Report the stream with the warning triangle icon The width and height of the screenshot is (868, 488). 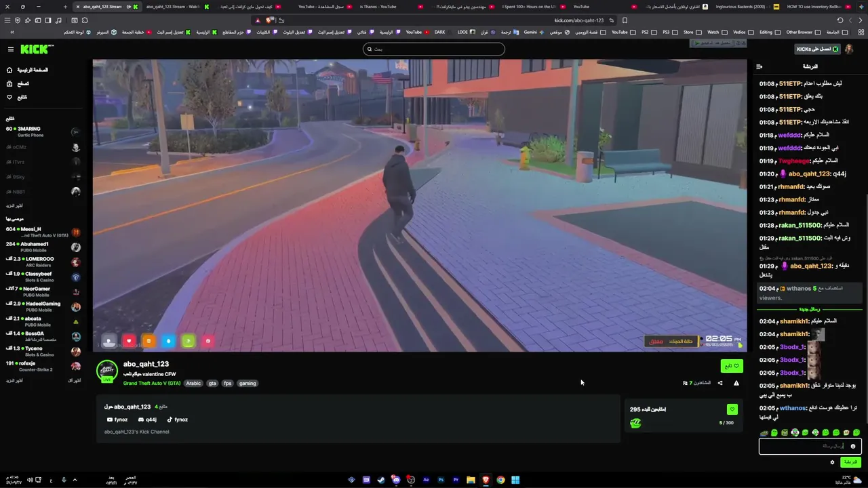(x=736, y=383)
